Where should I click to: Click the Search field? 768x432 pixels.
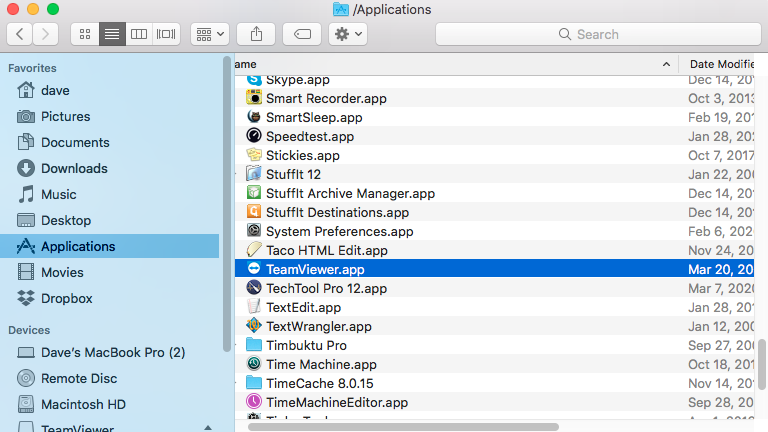pyautogui.click(x=598, y=34)
